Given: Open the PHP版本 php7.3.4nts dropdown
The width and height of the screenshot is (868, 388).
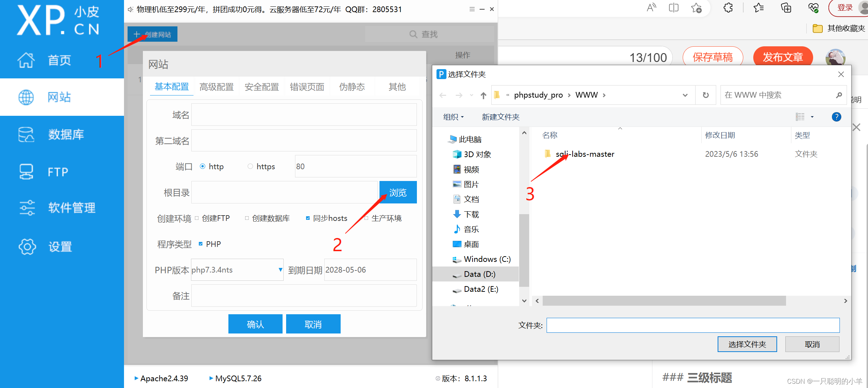Looking at the screenshot, I should point(237,270).
